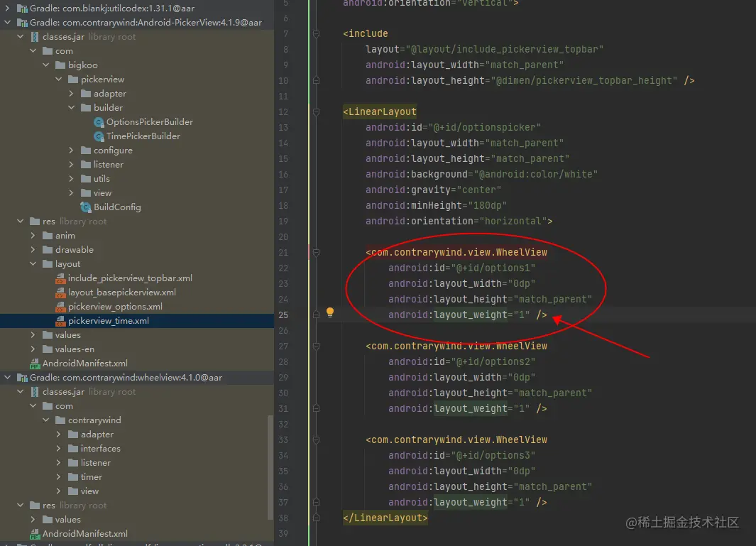Screen dimensions: 756x546
Task: Click the configure folder icon
Action: (86, 151)
